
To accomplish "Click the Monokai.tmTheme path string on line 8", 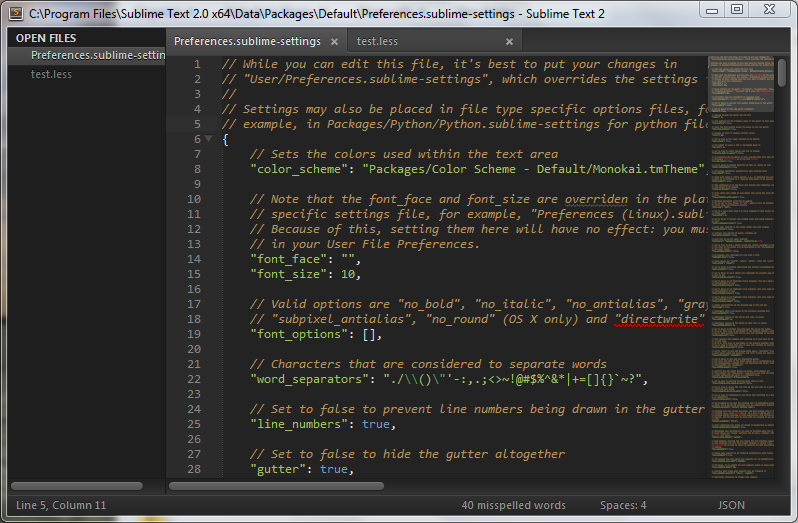I will point(533,169).
